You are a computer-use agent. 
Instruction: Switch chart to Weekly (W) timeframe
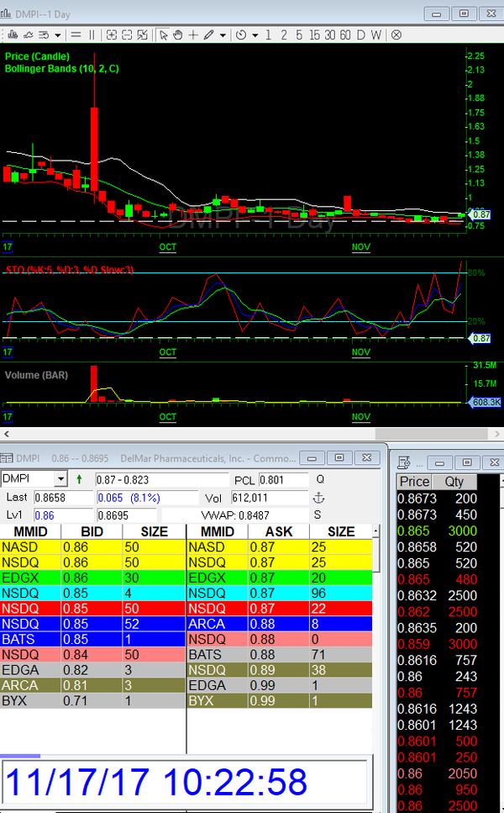[375, 34]
